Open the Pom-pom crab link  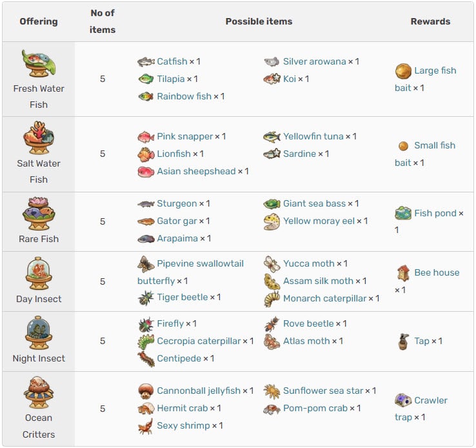click(315, 408)
